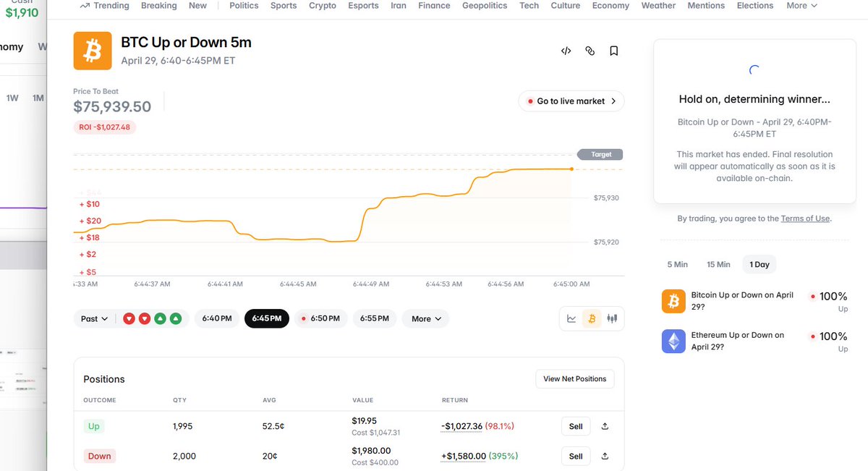This screenshot has width=868, height=471.
Task: Click the Bitcoin price chart icon
Action: (592, 318)
